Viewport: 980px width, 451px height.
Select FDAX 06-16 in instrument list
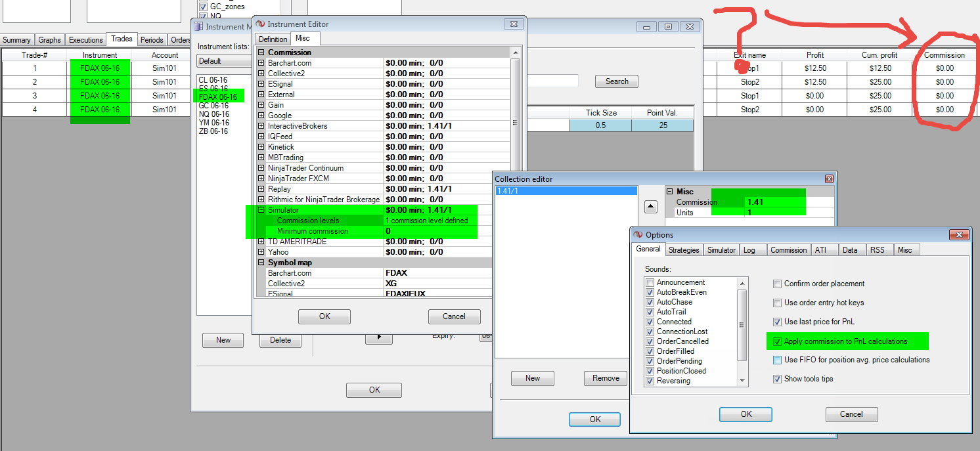coord(217,97)
